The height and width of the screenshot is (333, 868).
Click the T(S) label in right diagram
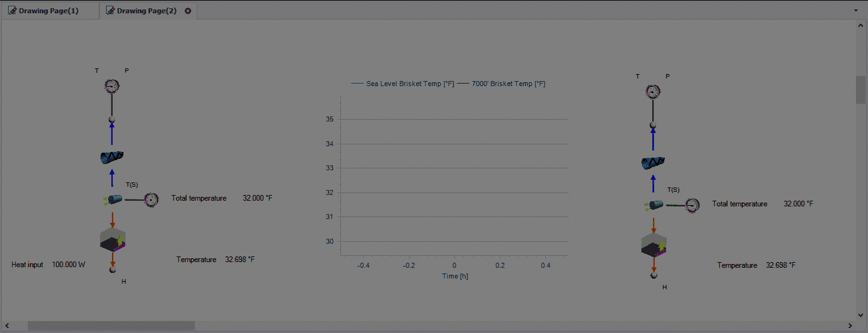[673, 190]
